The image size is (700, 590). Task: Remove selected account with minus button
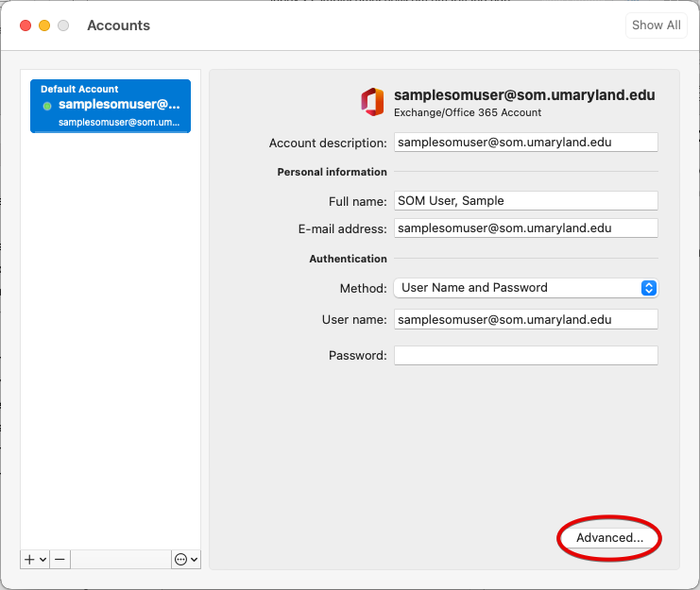click(x=60, y=560)
